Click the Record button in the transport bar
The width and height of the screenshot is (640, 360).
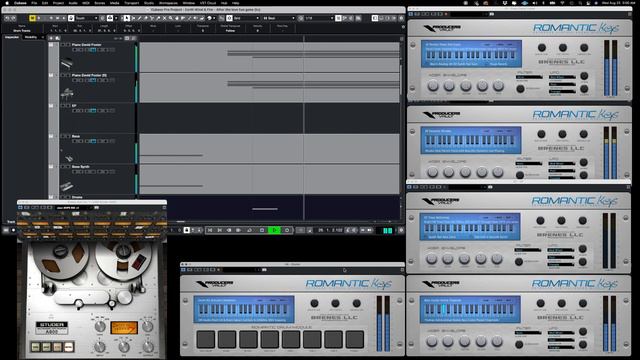pyautogui.click(x=287, y=230)
